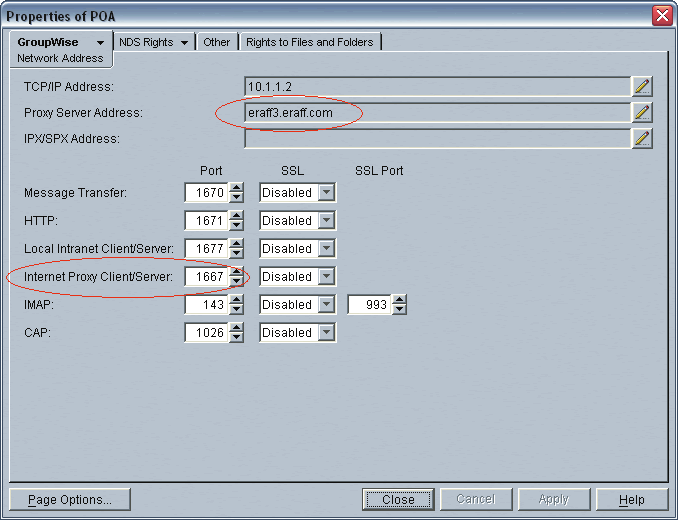Open the CAP SSL dropdown
Screen dimensions: 678x520
coord(326,333)
